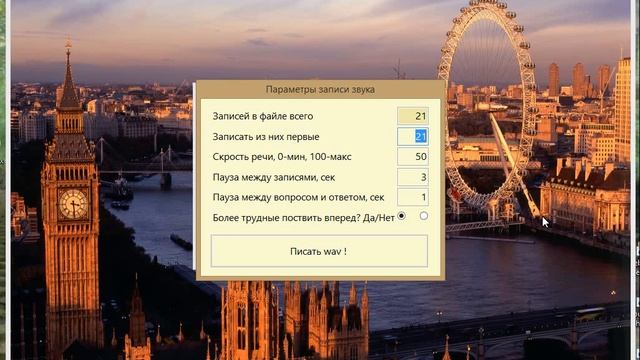Screen dimensions: 640x360
Task: Click the 'Записей в файле всего' label
Action: [263, 116]
